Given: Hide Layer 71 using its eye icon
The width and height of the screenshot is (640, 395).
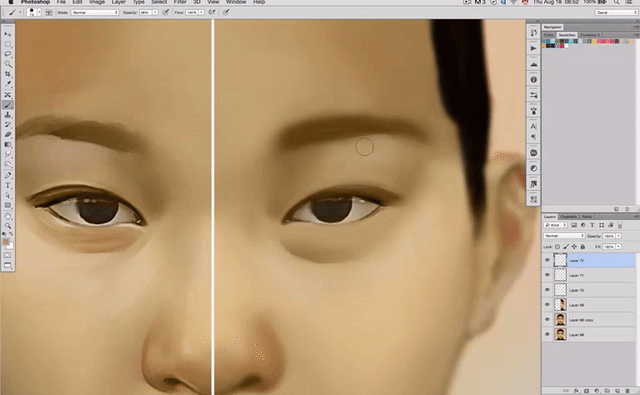Looking at the screenshot, I should (x=547, y=275).
